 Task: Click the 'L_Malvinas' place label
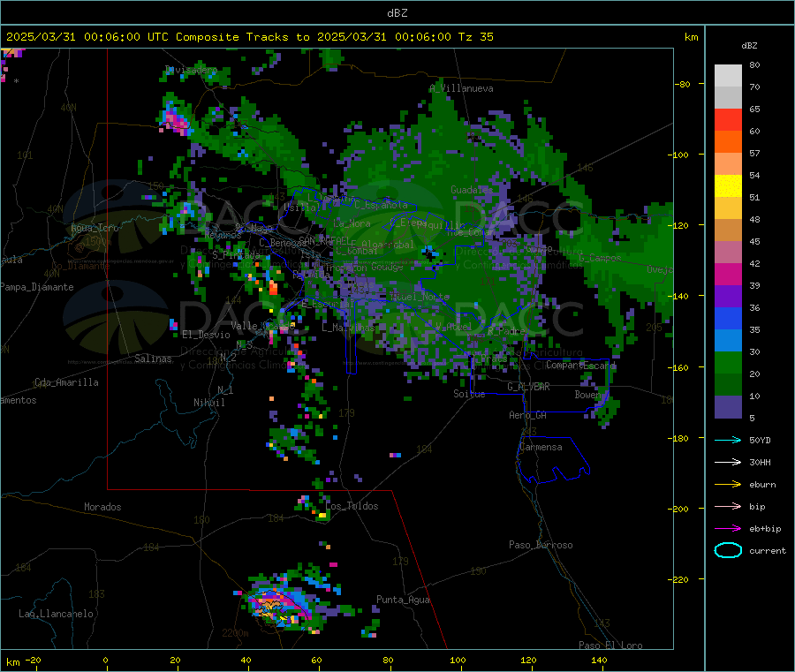tap(348, 328)
